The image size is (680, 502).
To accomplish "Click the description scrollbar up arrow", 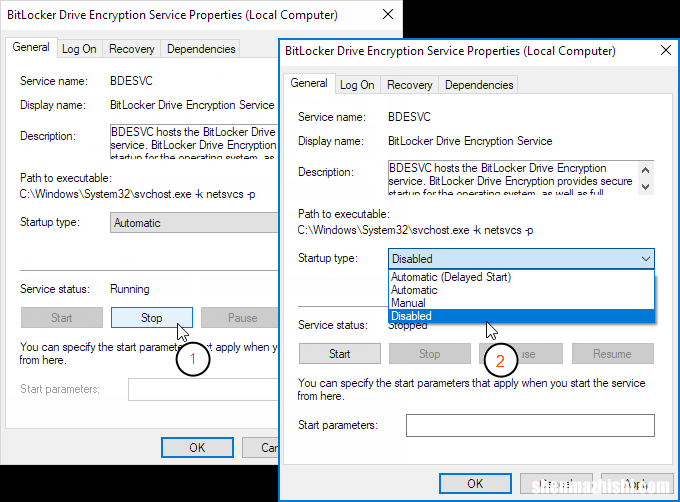I will point(645,170).
